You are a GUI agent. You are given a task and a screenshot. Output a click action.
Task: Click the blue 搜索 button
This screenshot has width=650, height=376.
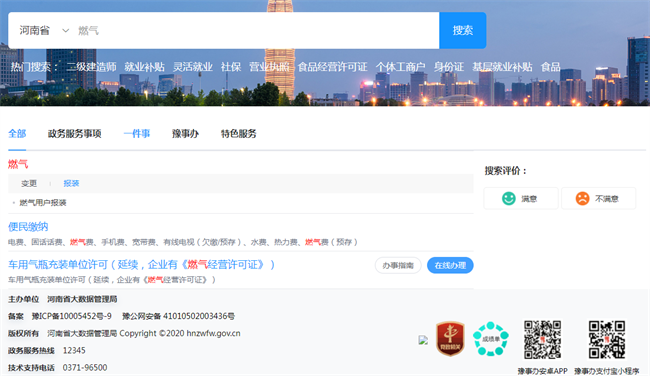click(x=463, y=30)
